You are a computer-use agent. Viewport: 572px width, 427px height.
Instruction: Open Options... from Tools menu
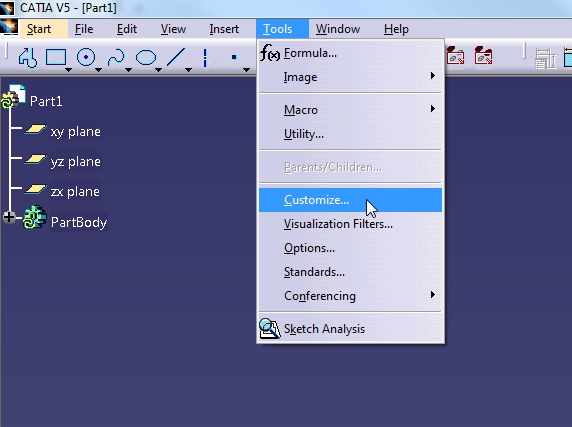tap(350, 248)
